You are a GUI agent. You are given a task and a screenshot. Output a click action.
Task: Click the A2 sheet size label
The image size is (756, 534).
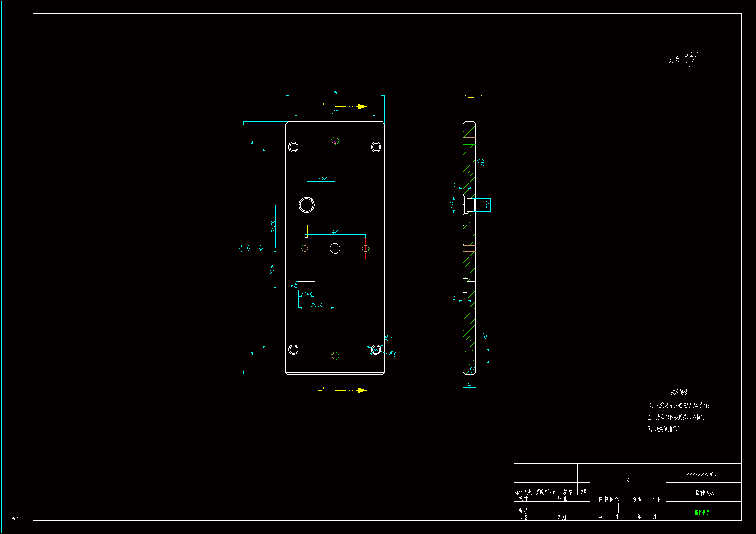point(15,518)
